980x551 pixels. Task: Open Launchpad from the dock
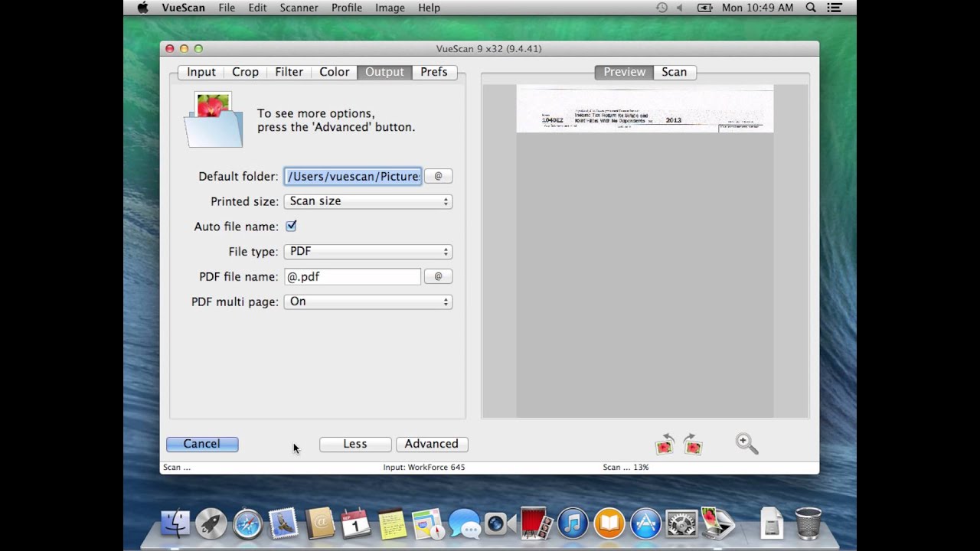pos(211,523)
